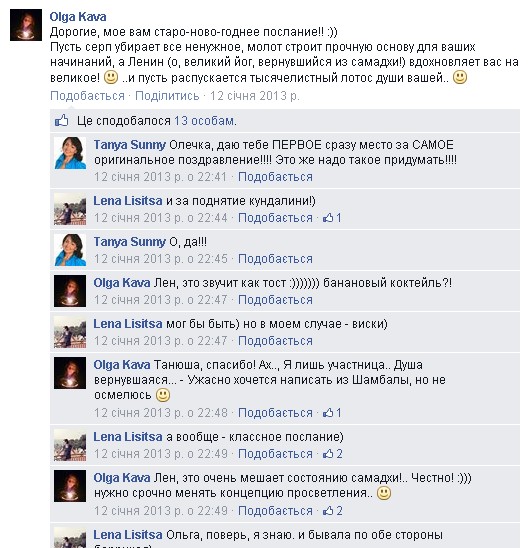Open Tanya Sunny name link on first comment

click(x=129, y=145)
